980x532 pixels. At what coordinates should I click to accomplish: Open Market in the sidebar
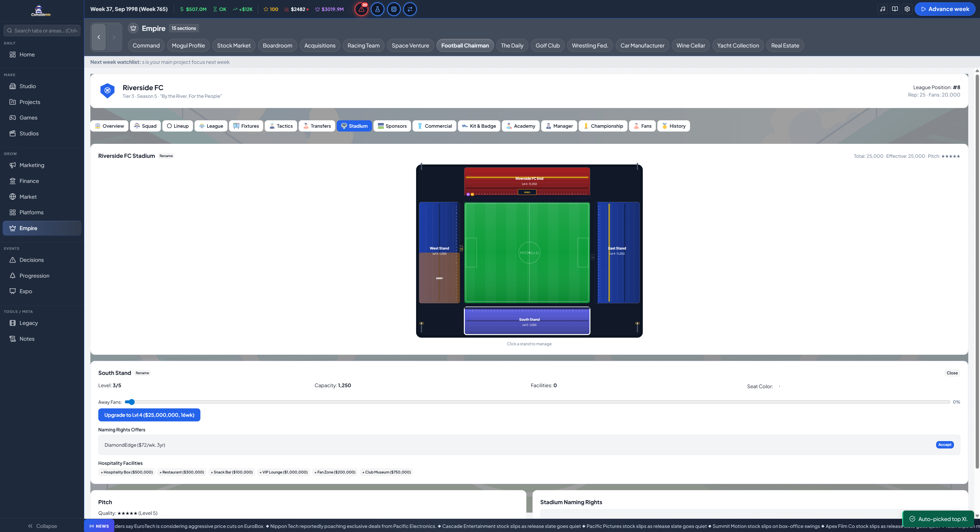[42, 197]
